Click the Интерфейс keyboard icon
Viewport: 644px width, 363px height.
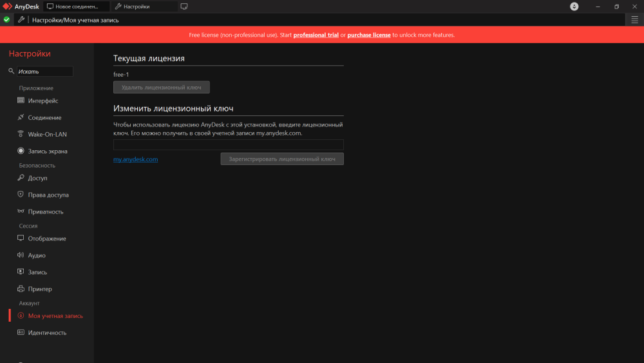pyautogui.click(x=21, y=101)
